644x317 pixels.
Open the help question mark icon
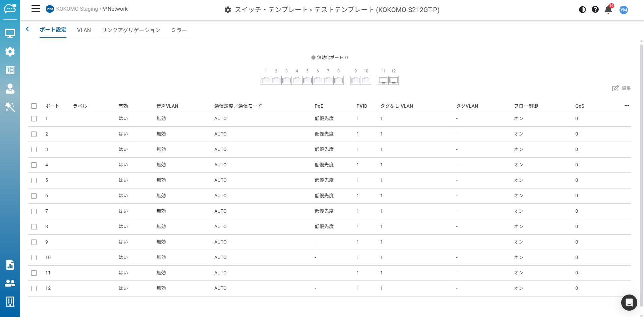595,10
